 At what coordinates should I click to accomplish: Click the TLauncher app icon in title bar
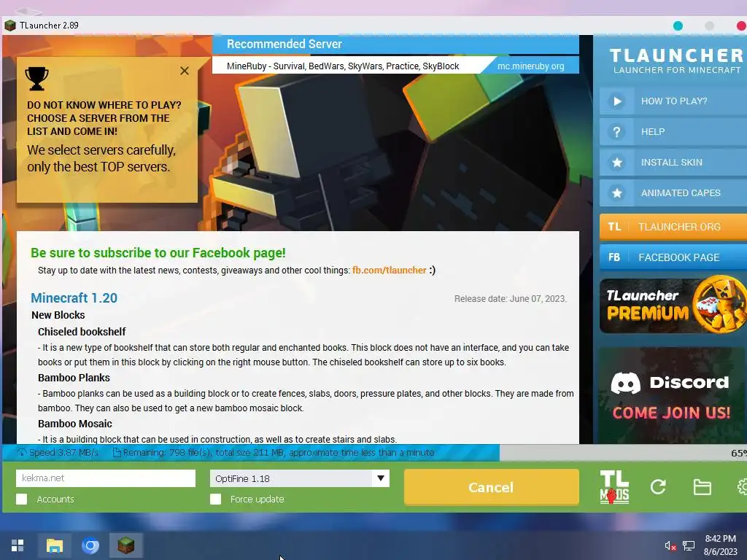[x=10, y=26]
